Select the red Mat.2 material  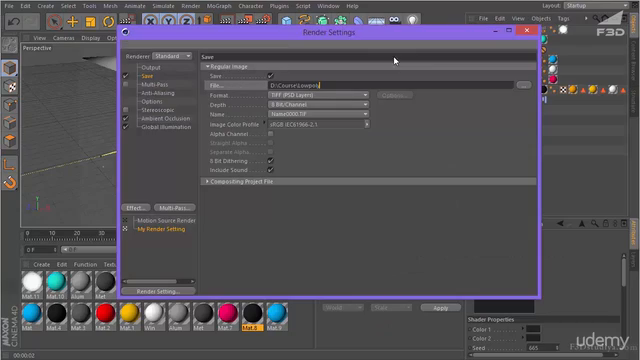pos(105,316)
